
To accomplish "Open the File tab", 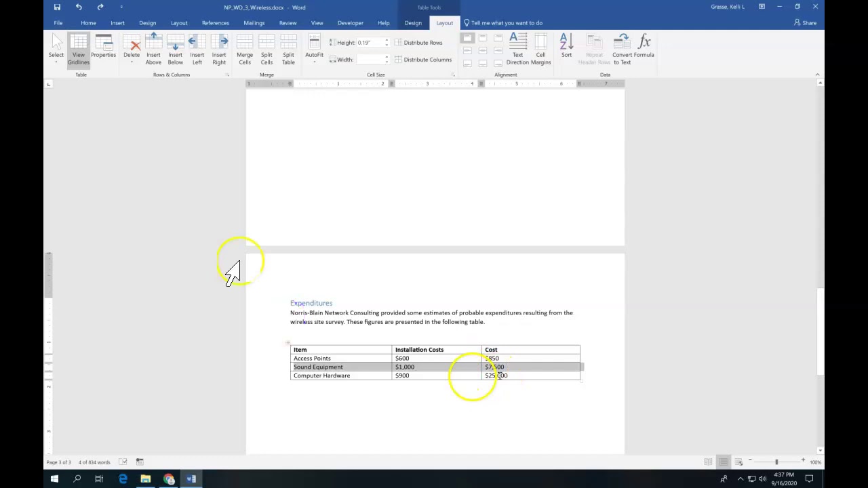I will pos(58,22).
